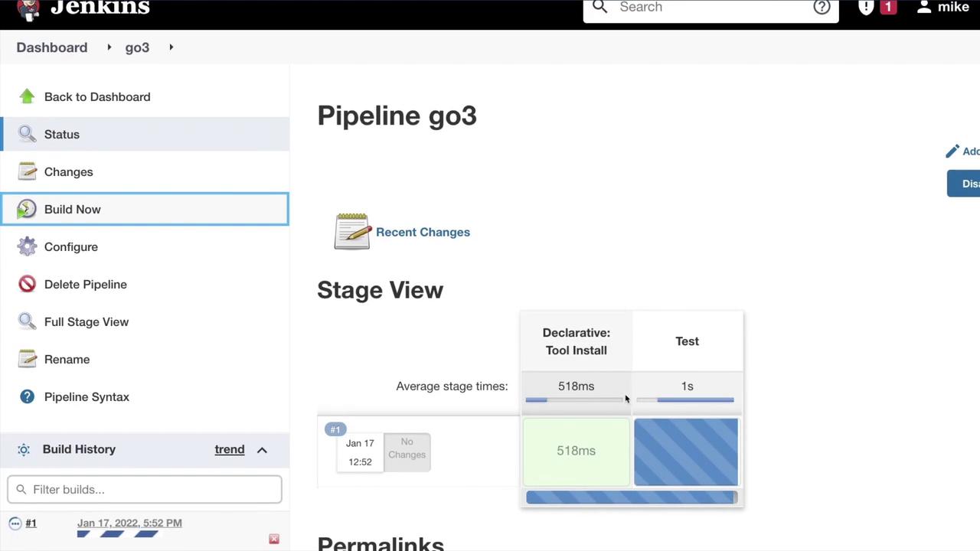Click the Back to Dashboard arrow icon
Screen dimensions: 980x551
[27, 96]
